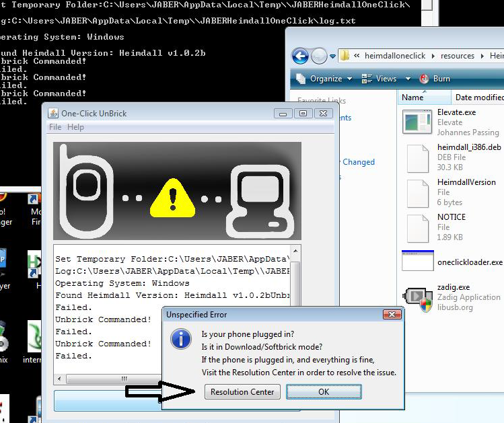
Task: Select the Elevate.exe file icon
Action: tap(417, 122)
